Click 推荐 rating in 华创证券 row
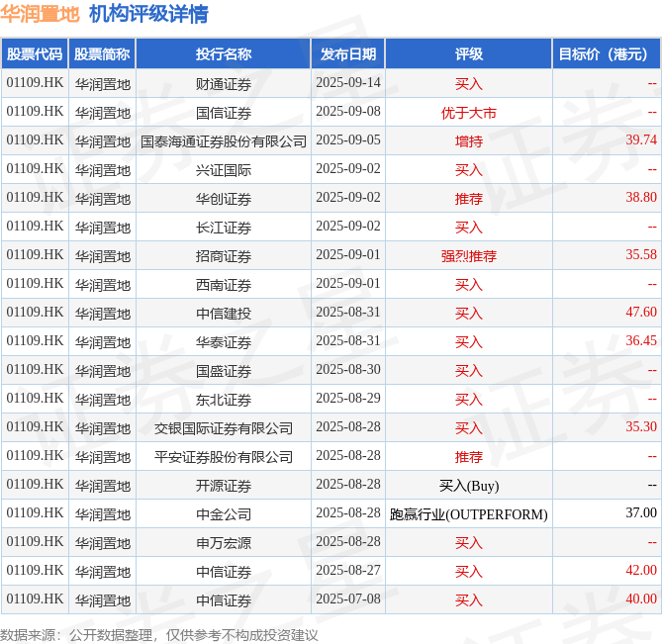The height and width of the screenshot is (644, 662). (x=469, y=199)
